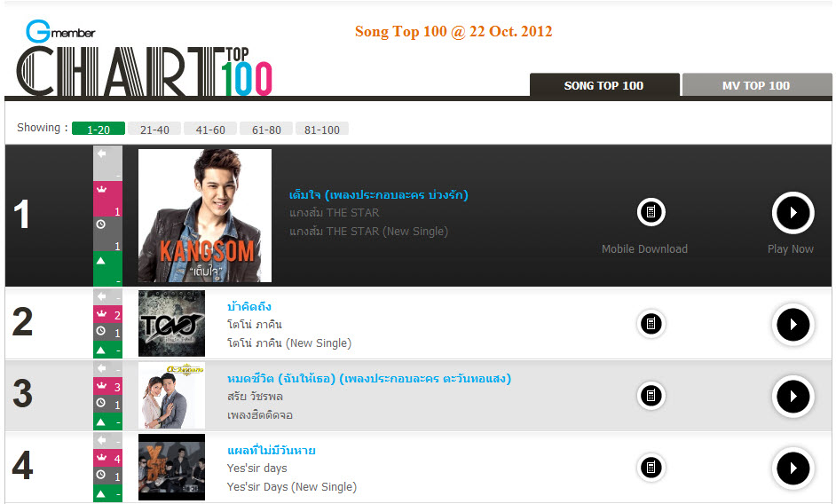Click mobile download icon for rank 3
This screenshot has width=836, height=504.
(x=651, y=395)
